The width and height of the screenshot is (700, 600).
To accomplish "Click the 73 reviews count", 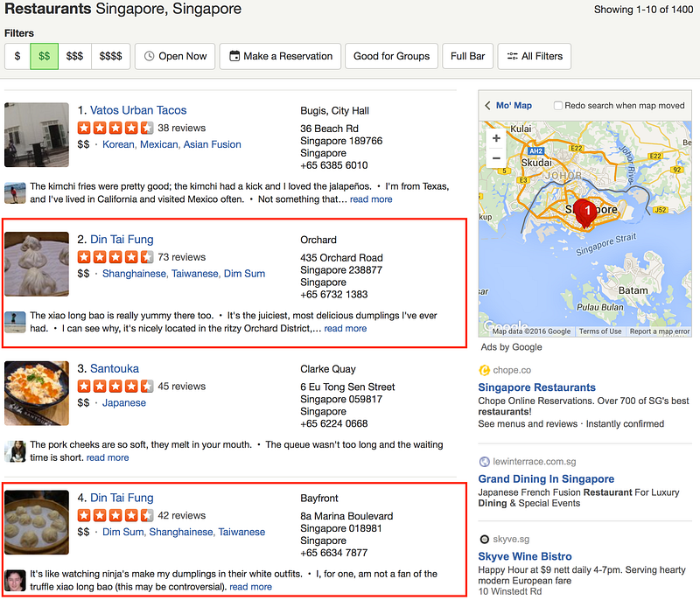I will pyautogui.click(x=182, y=257).
